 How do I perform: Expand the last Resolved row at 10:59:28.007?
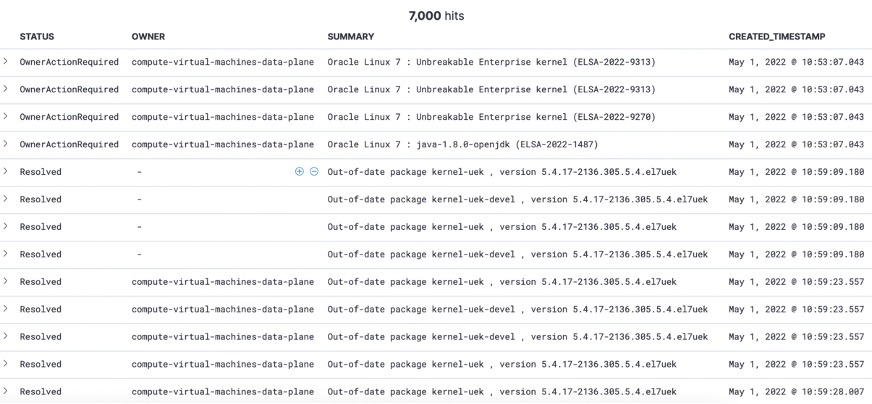5,391
